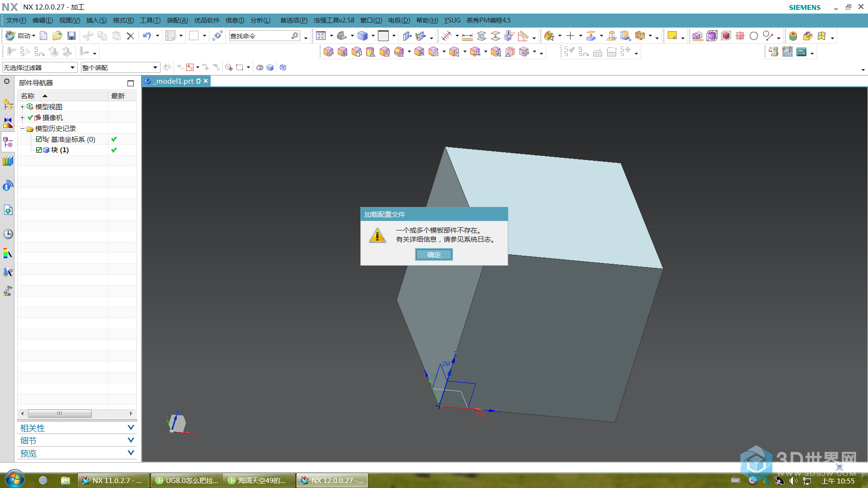Click the red solid cube icon

(726, 36)
